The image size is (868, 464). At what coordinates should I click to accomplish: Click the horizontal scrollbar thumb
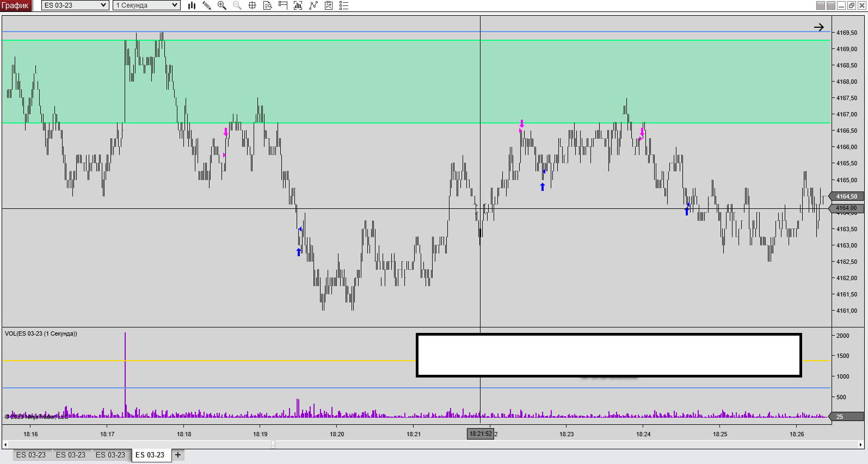(x=273, y=444)
